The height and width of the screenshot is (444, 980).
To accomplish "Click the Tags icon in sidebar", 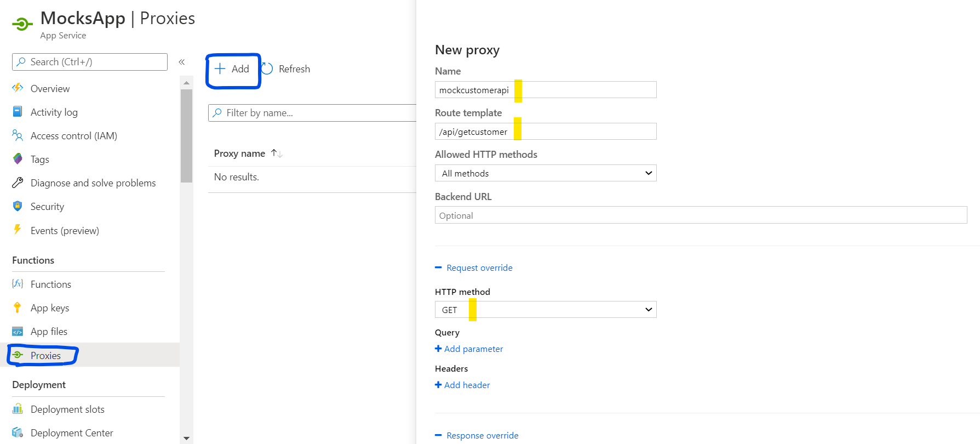I will [x=18, y=159].
